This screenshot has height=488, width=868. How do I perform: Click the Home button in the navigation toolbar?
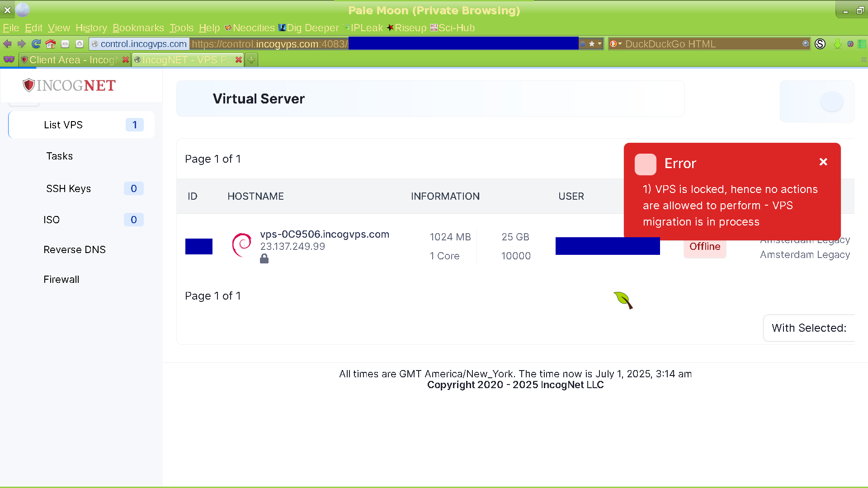(x=50, y=44)
